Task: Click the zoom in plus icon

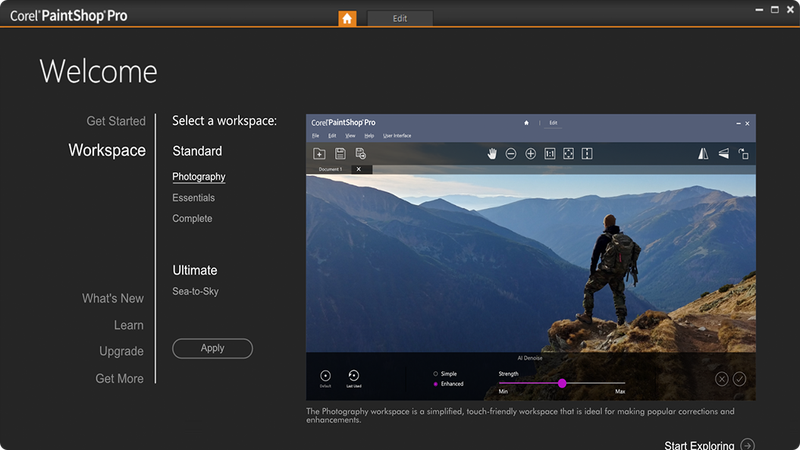Action: tap(531, 154)
